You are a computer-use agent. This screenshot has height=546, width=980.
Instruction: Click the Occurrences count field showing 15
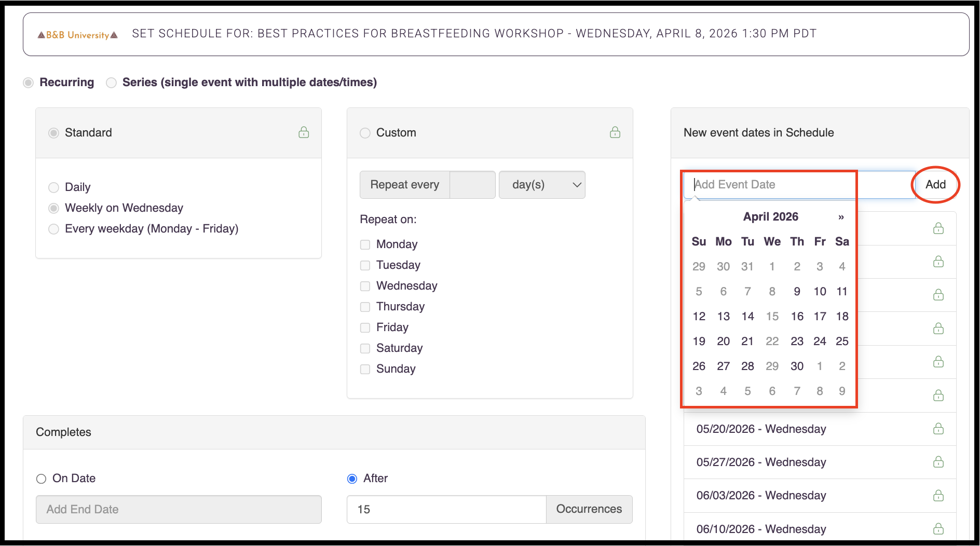click(x=446, y=509)
